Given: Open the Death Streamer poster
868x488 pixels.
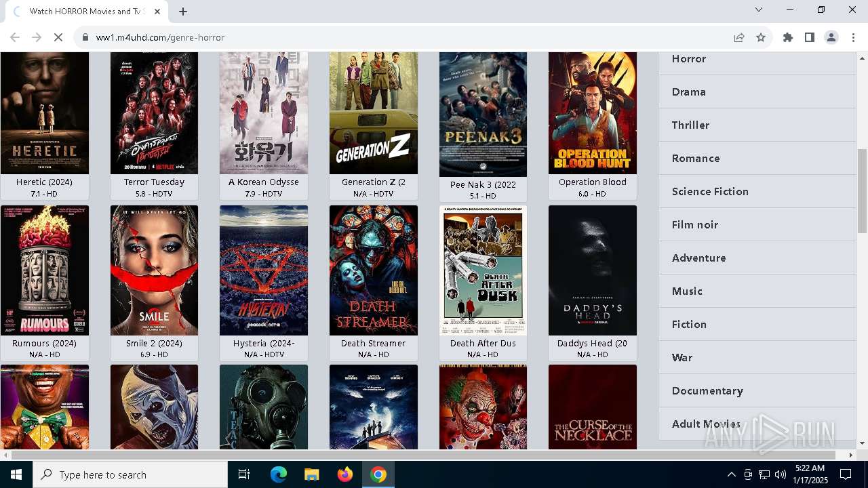Looking at the screenshot, I should click(374, 270).
